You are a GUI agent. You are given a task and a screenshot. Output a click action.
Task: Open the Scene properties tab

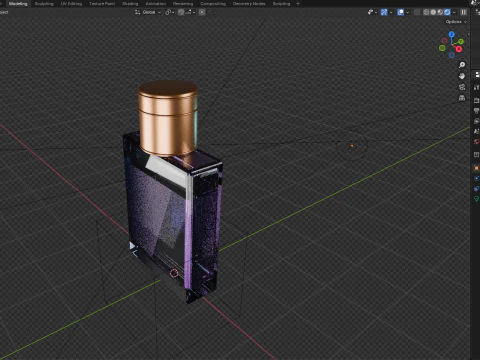click(476, 131)
